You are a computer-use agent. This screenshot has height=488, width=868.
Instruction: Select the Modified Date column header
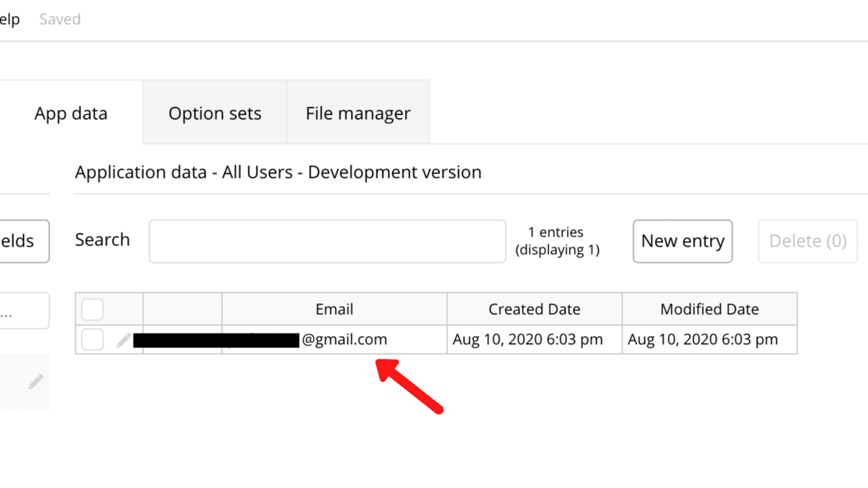tap(710, 309)
